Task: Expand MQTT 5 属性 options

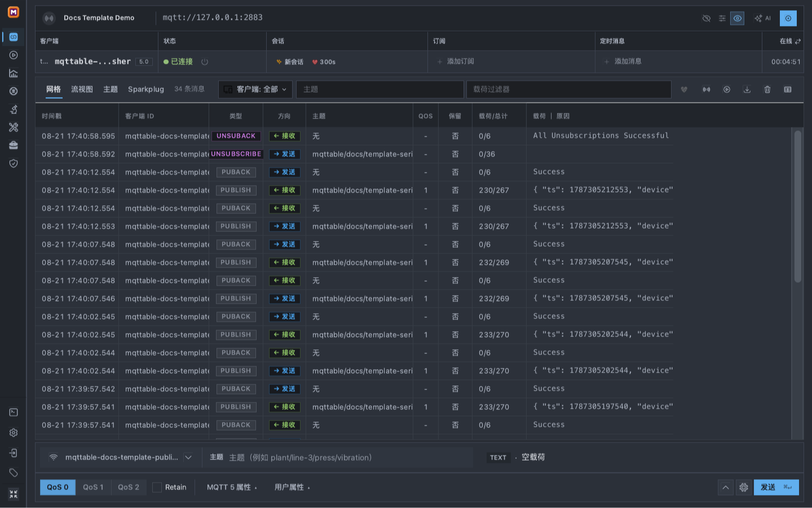Action: tap(232, 487)
